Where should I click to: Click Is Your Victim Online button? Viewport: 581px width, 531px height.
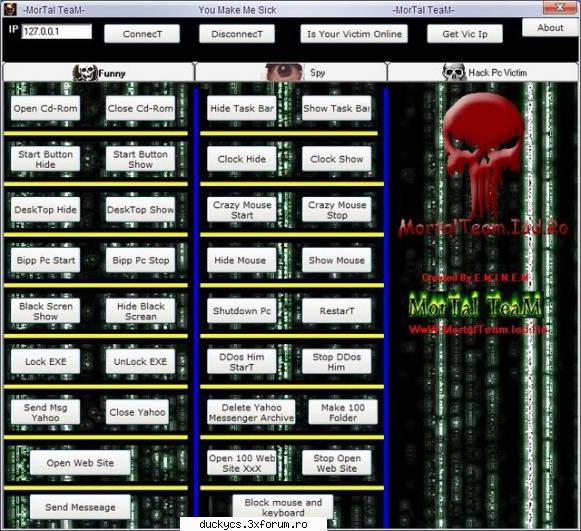click(x=354, y=34)
